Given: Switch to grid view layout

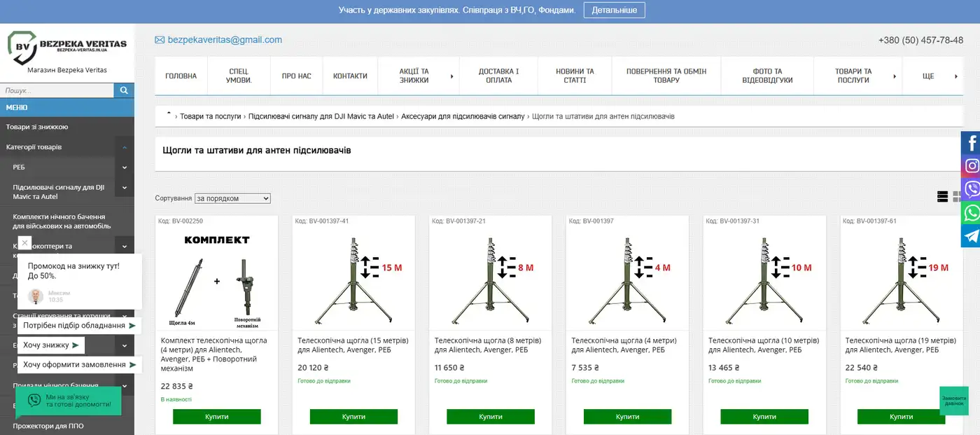Looking at the screenshot, I should point(958,197).
